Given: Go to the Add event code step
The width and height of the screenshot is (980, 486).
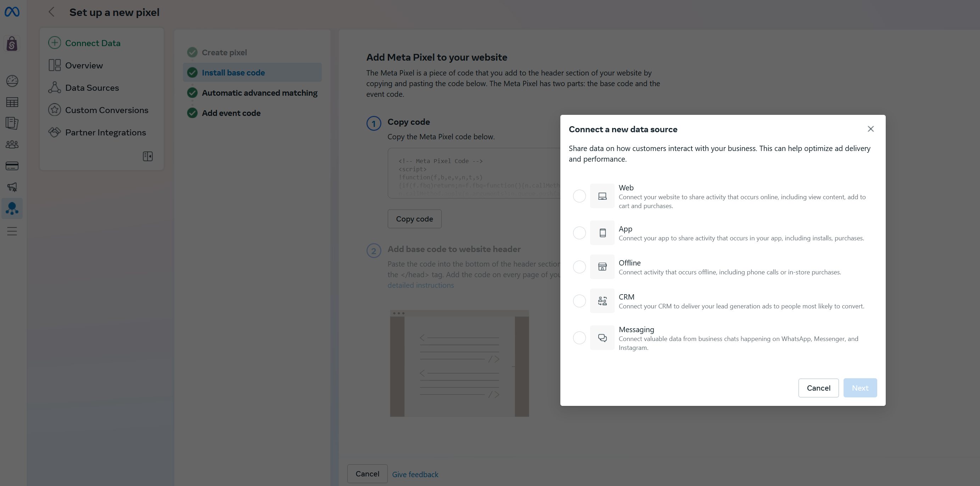Looking at the screenshot, I should (231, 113).
